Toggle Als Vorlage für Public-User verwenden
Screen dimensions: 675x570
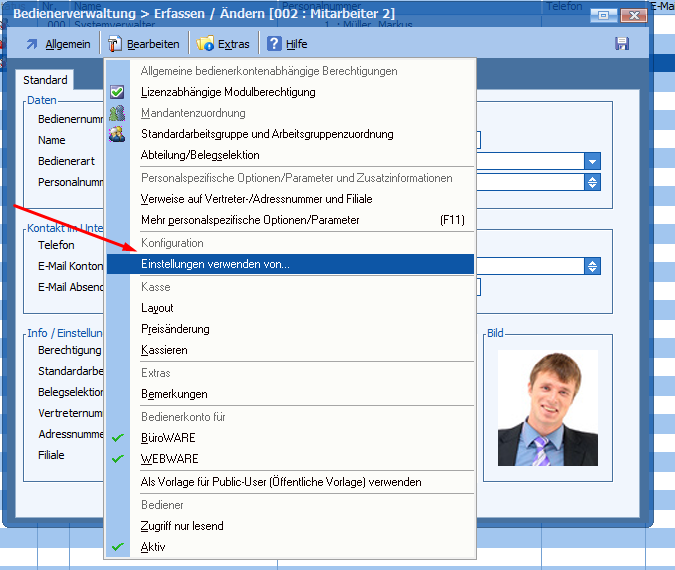point(281,482)
